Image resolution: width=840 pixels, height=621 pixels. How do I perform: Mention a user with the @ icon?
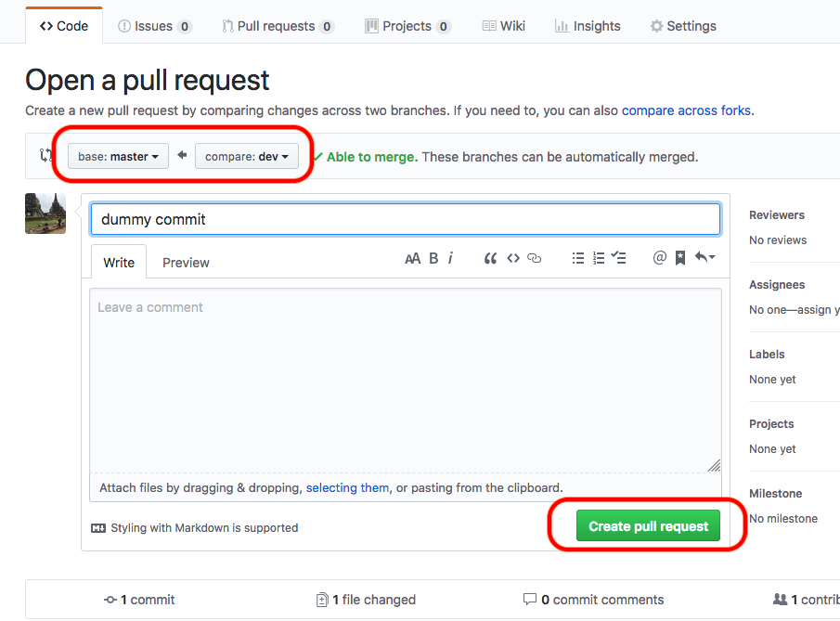659,258
